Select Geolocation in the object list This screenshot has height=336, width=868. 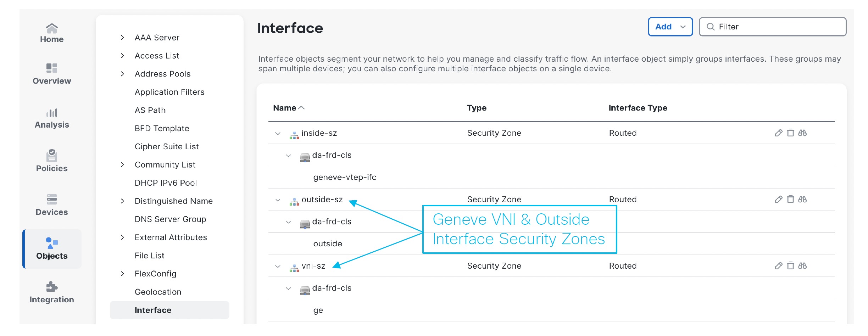(158, 292)
